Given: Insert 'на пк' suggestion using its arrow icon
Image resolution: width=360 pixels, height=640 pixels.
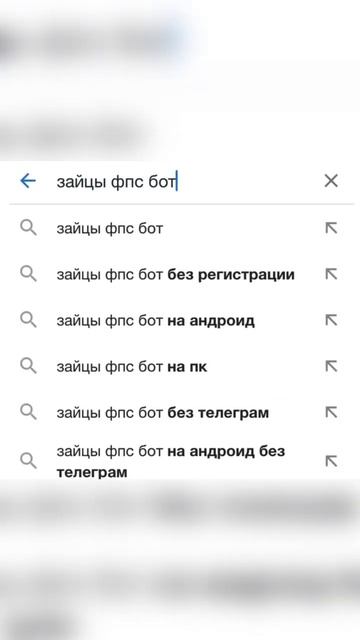Looking at the screenshot, I should 331,367.
